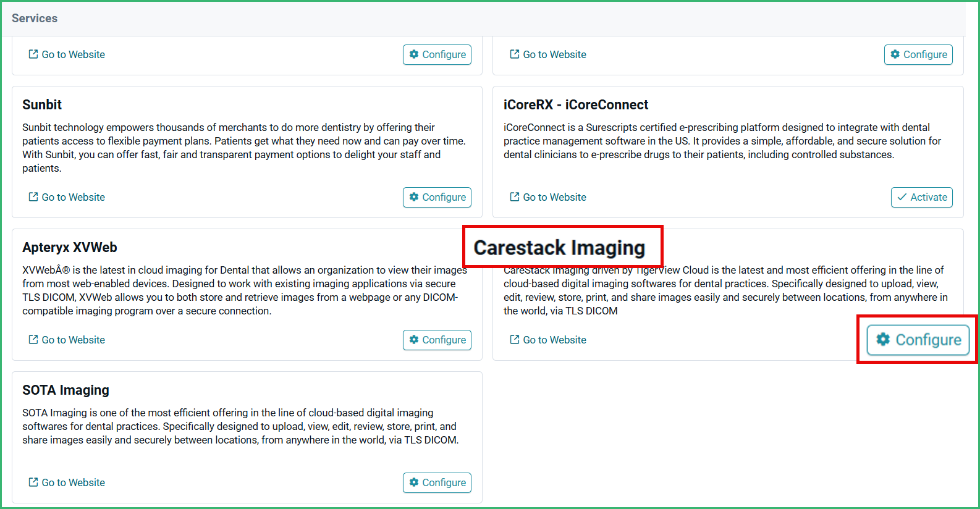980x509 pixels.
Task: Click the checkmark icon on iCoreRX's Activate button
Action: [x=902, y=197]
